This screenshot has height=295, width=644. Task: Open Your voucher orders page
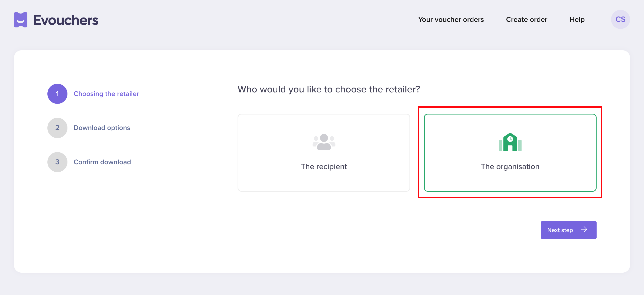(x=451, y=20)
